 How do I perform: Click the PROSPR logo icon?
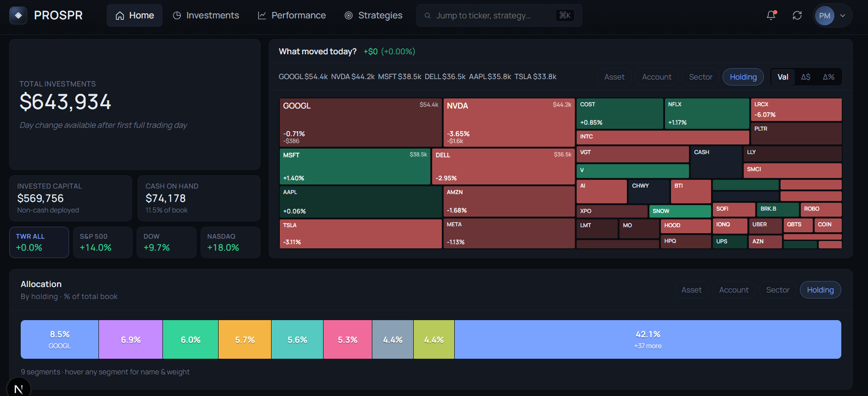coord(18,15)
